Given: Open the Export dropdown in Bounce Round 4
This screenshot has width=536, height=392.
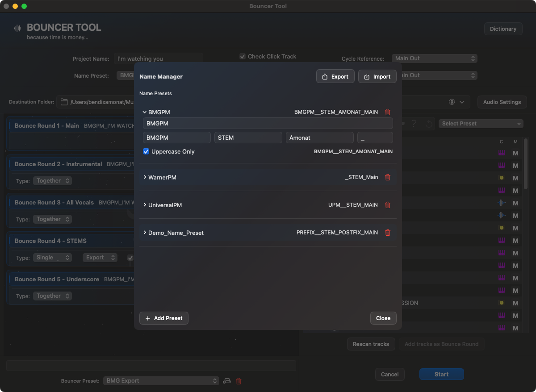Looking at the screenshot, I should point(100,258).
